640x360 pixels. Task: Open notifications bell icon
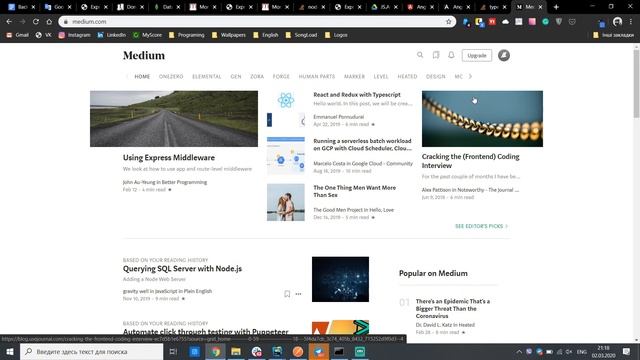click(x=451, y=55)
